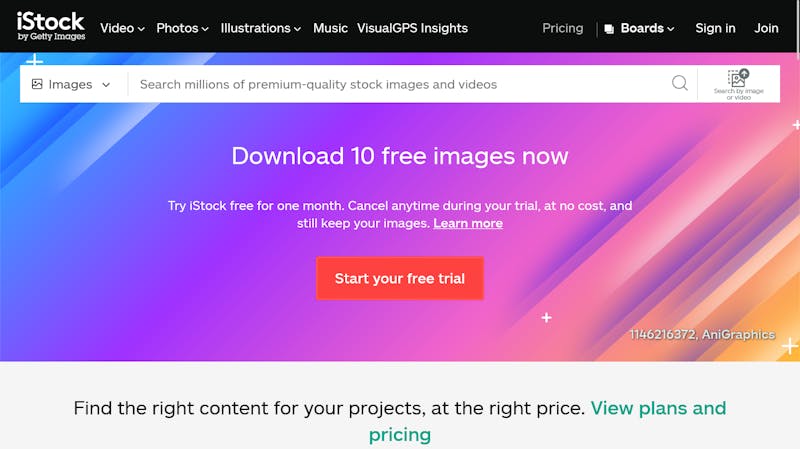Open VisualGPS Insights
Viewport: 800px width, 449px height.
coord(412,28)
